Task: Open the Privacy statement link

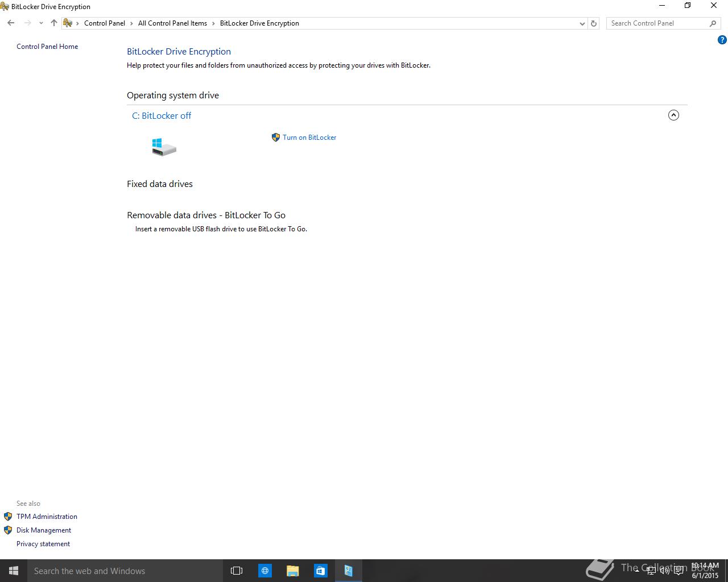Action: coord(43,544)
